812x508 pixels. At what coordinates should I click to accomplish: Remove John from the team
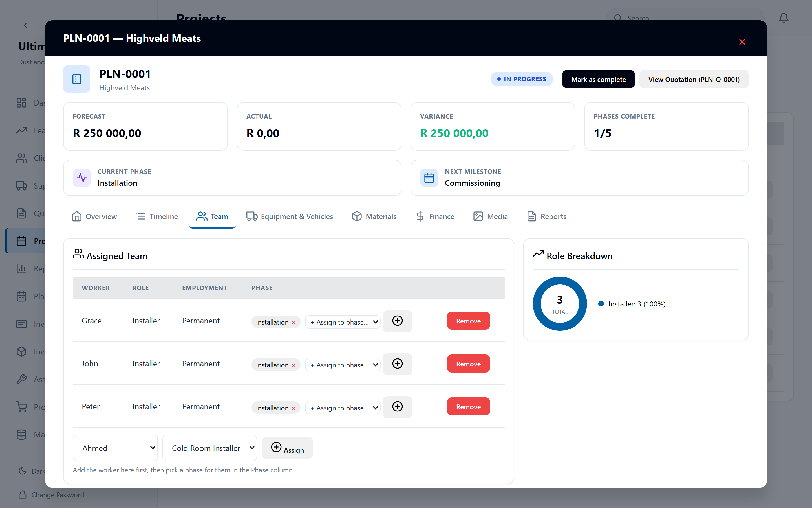tap(468, 364)
